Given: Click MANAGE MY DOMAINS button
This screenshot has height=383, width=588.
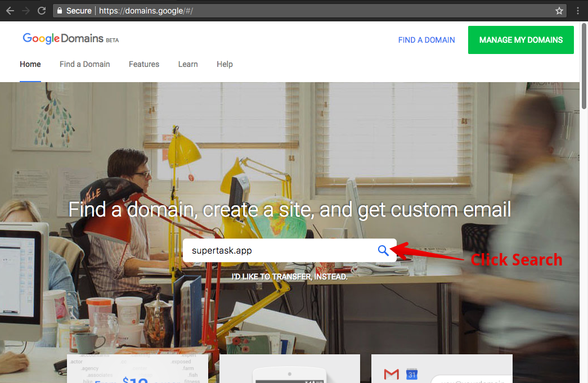Looking at the screenshot, I should pos(521,40).
